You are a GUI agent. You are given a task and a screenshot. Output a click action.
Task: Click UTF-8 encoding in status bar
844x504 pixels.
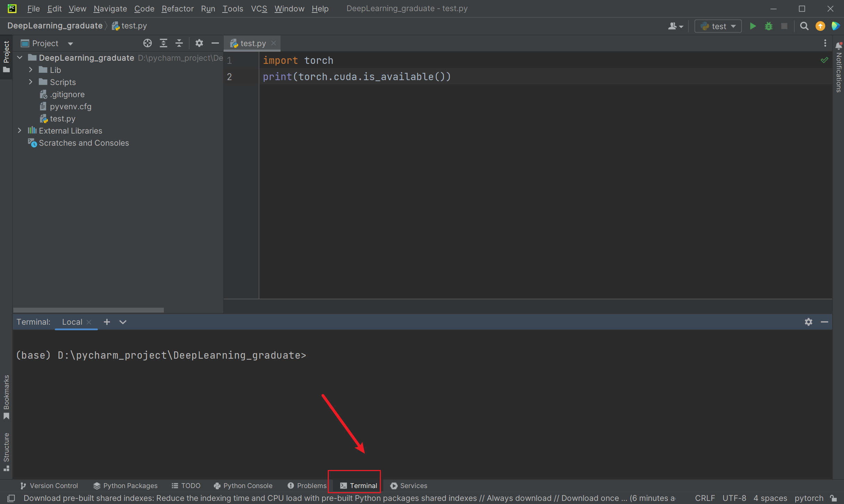tap(734, 498)
